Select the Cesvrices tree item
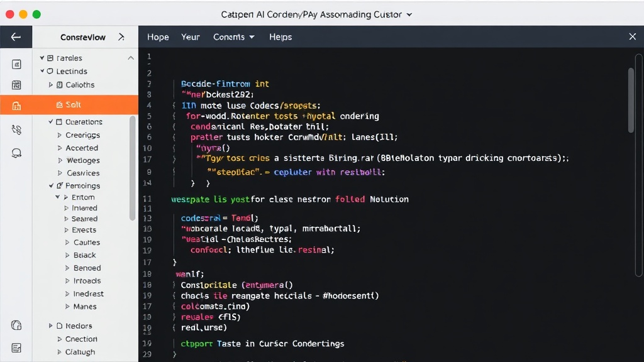The height and width of the screenshot is (362, 644). [x=83, y=173]
